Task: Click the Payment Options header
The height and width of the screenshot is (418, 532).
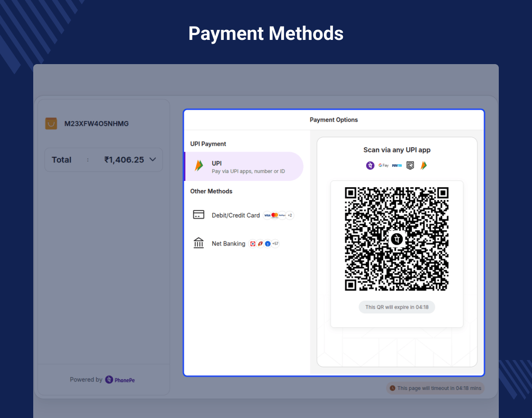Action: click(x=334, y=120)
